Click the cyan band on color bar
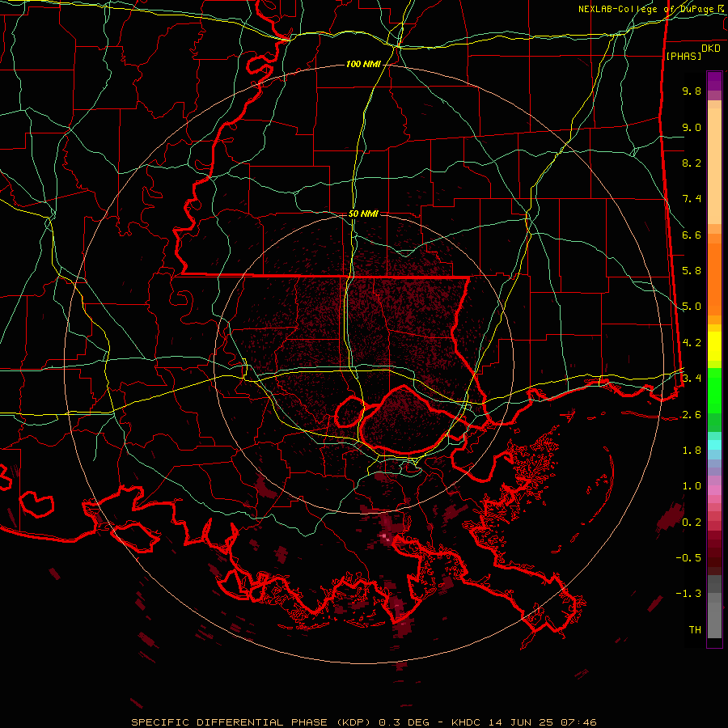 click(x=714, y=445)
